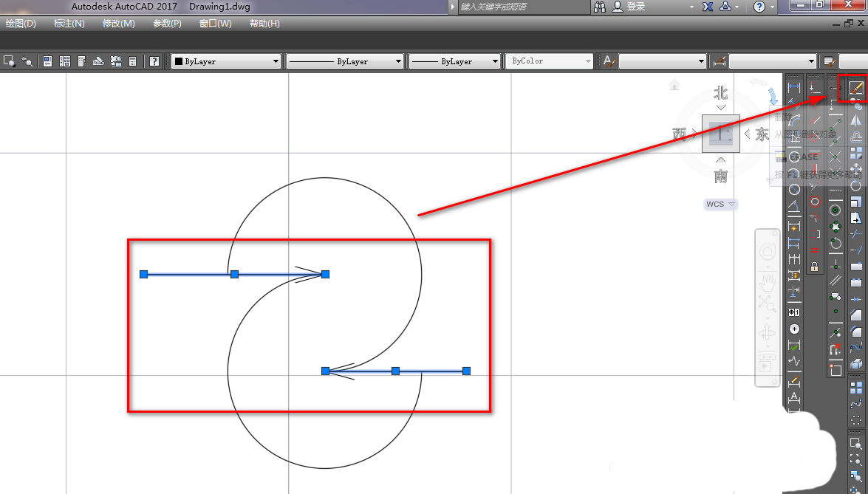Image resolution: width=868 pixels, height=494 pixels.
Task: Select the Scale tool
Action: [856, 202]
